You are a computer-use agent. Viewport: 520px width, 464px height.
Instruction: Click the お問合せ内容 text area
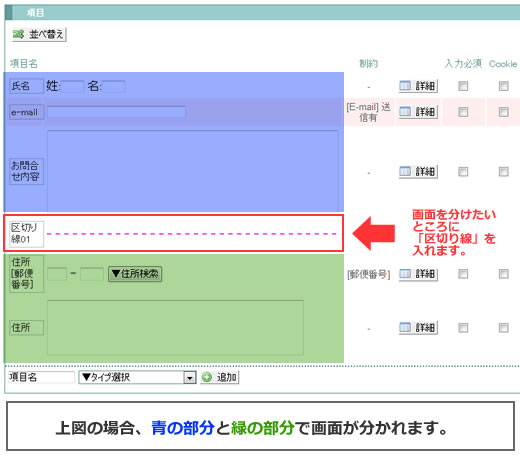click(193, 171)
